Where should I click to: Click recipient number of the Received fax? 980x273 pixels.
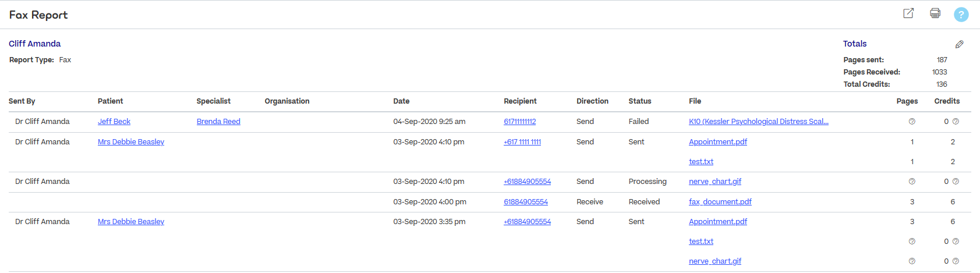pos(526,202)
